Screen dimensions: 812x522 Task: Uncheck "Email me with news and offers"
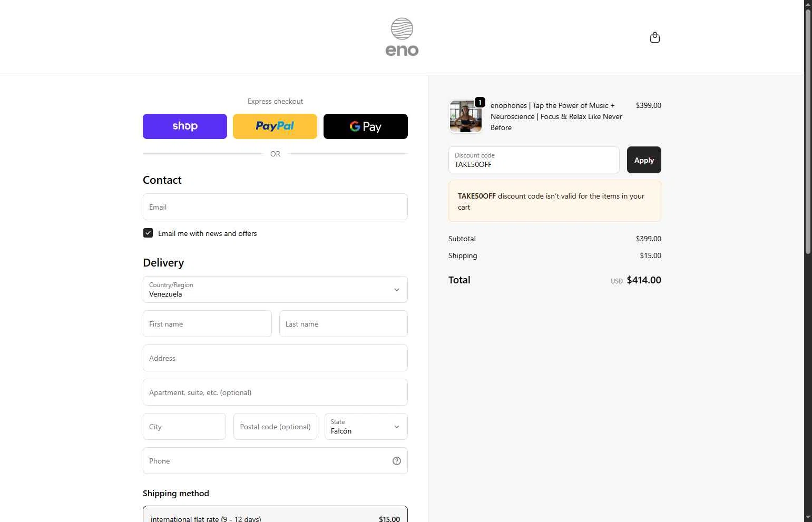148,233
